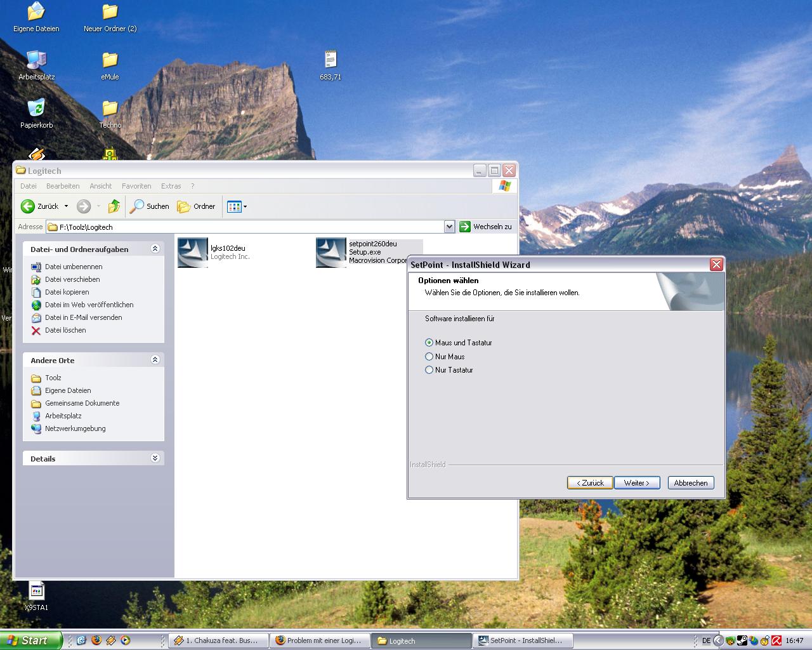Open the Favoriten menu
The image size is (812, 650).
pyautogui.click(x=136, y=186)
